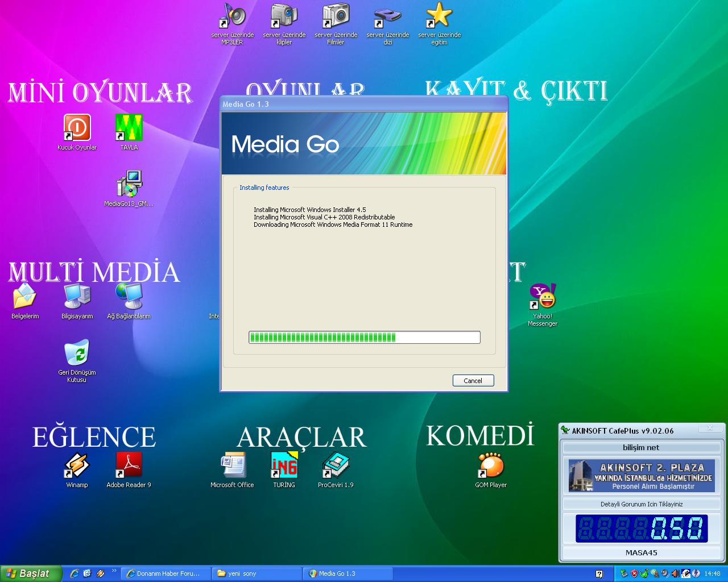Open server üzerinde MP3LER shortcut

point(232,23)
